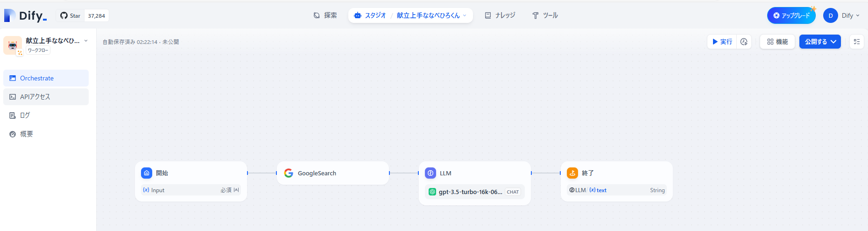The height and width of the screenshot is (231, 868).
Task: Click the Orchestrate panel icon
Action: coord(13,78)
